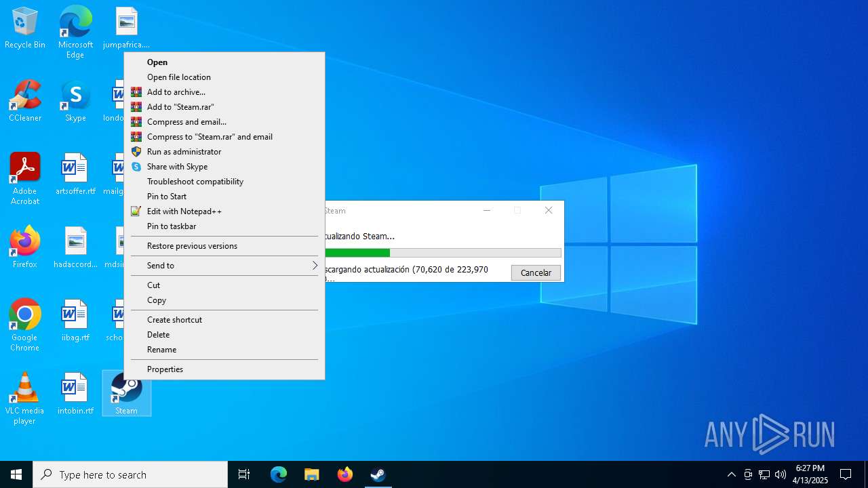Choose Pin to taskbar
This screenshot has width=868, height=488.
(224, 226)
